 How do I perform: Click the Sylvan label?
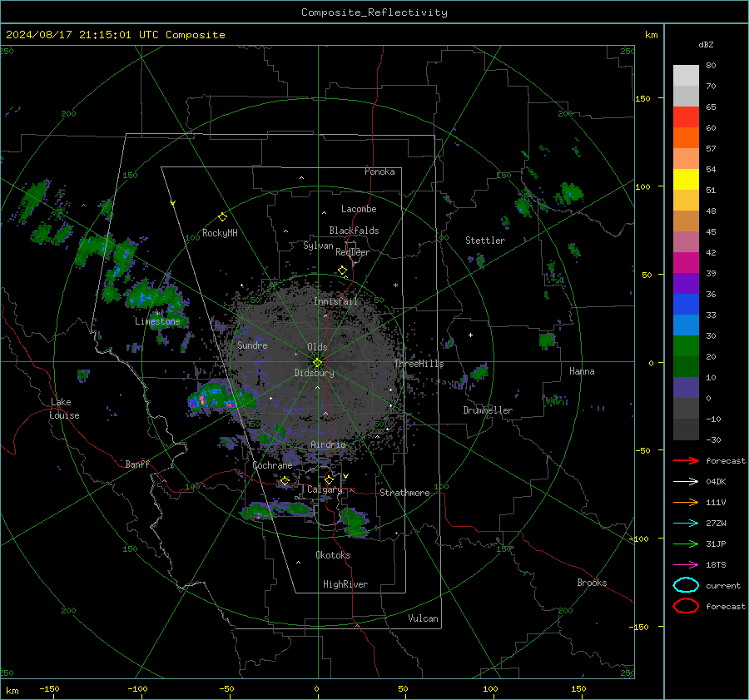pos(318,246)
